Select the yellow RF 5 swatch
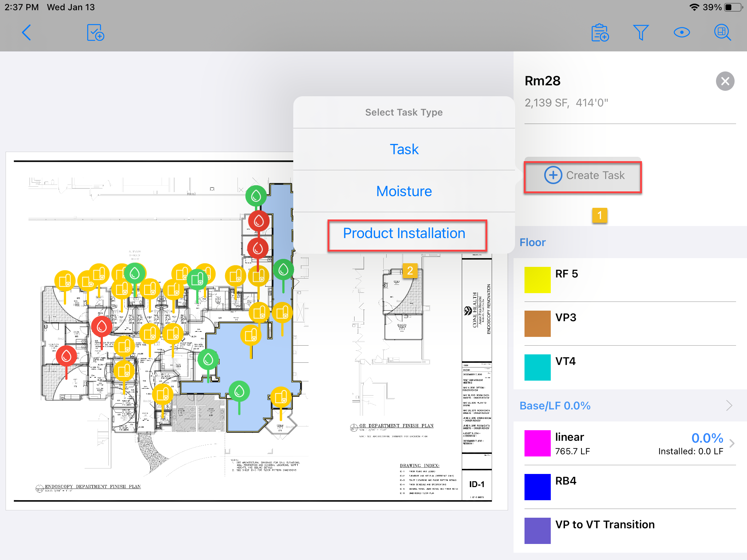Screen dimensions: 747x560 pos(537,280)
